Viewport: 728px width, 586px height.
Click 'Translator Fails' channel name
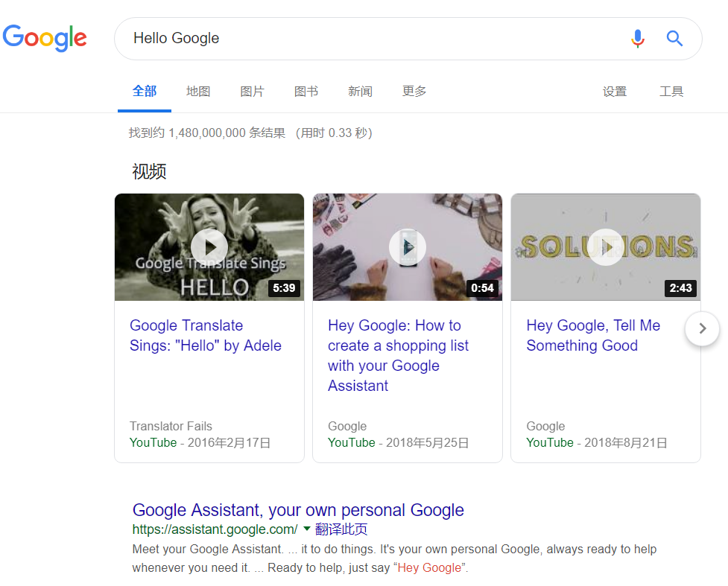point(171,426)
